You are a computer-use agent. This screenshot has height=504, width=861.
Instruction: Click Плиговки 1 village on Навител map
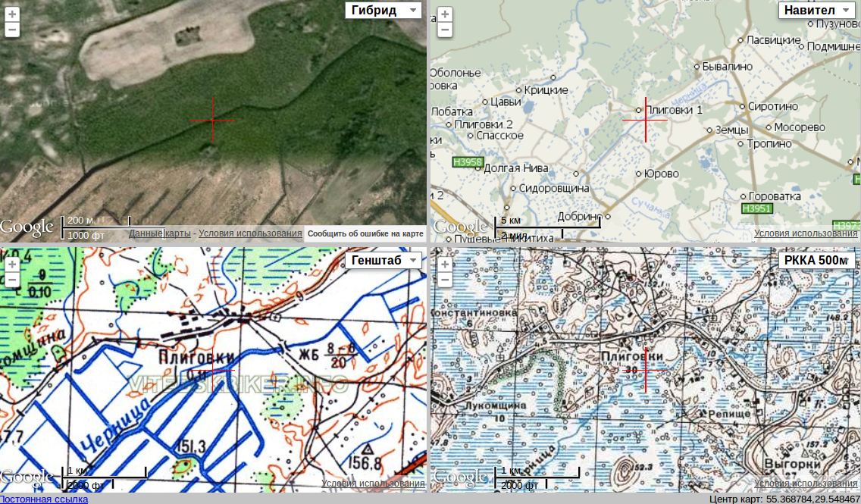click(x=673, y=110)
